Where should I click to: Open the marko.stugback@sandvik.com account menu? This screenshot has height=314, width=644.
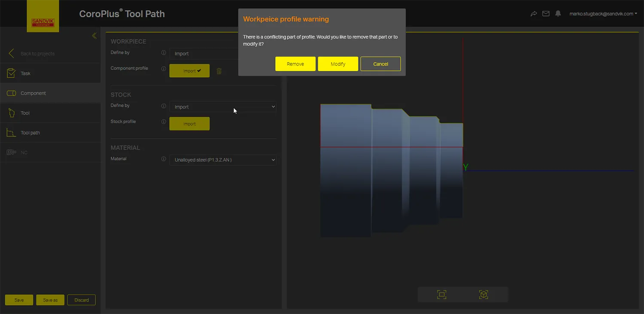[603, 14]
